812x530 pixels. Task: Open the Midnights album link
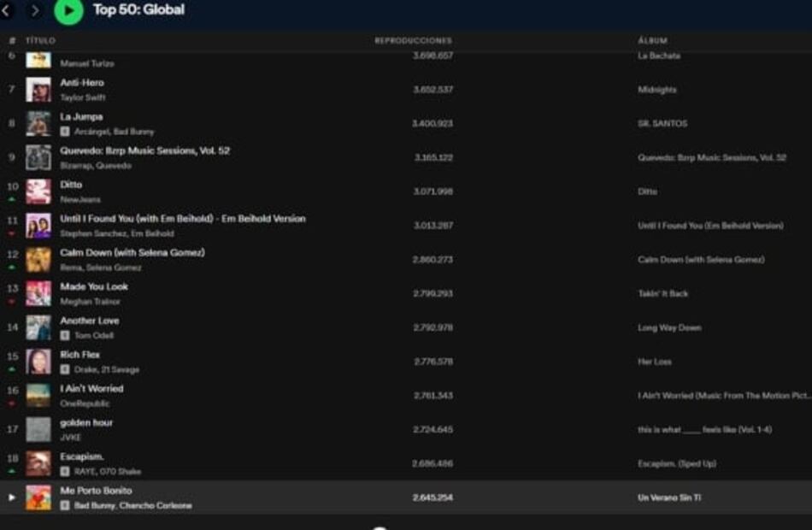click(x=656, y=90)
